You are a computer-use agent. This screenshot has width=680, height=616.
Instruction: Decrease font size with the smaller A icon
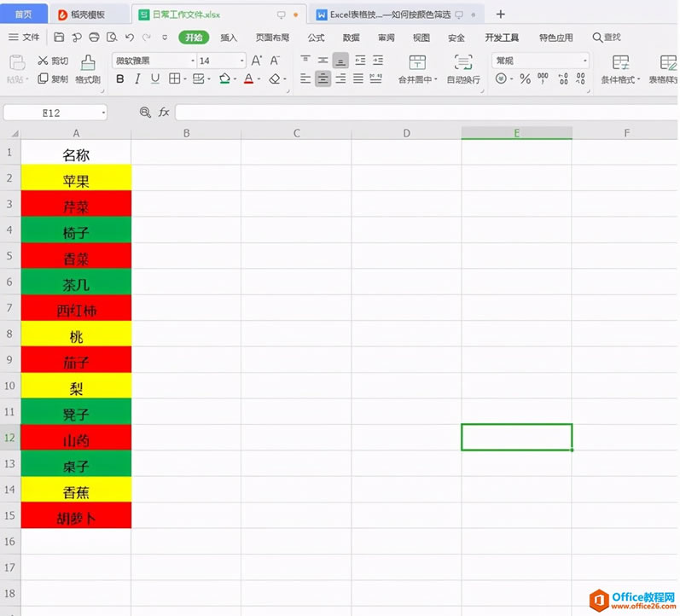(x=275, y=61)
